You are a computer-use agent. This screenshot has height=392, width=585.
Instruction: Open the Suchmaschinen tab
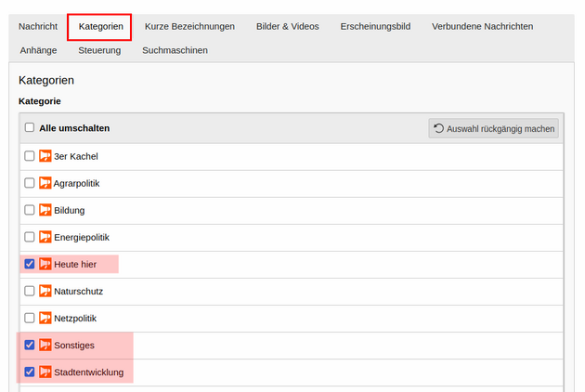point(175,50)
